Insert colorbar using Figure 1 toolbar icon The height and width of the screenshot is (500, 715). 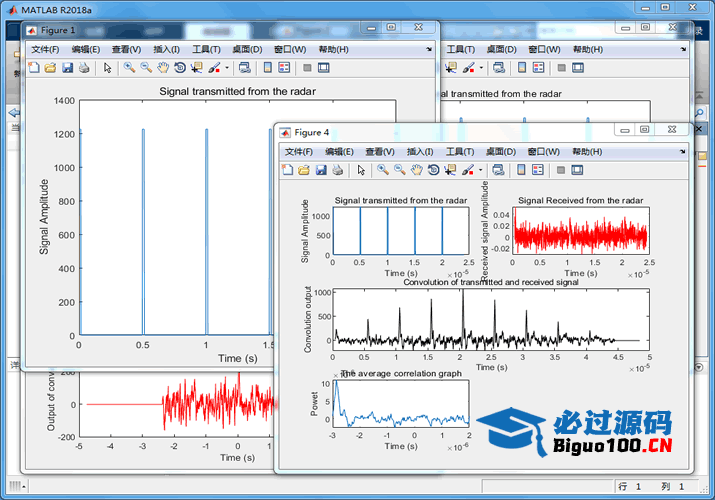267,68
